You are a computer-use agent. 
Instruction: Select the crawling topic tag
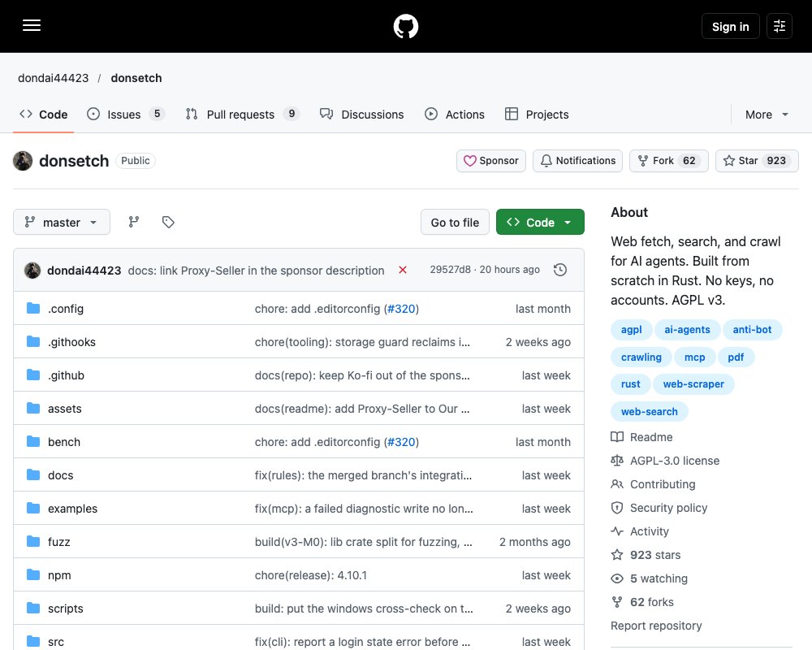641,357
